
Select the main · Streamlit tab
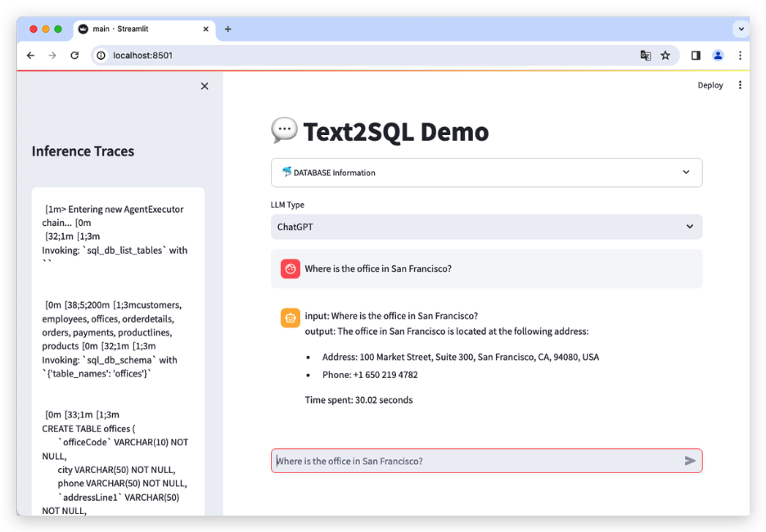pos(145,29)
